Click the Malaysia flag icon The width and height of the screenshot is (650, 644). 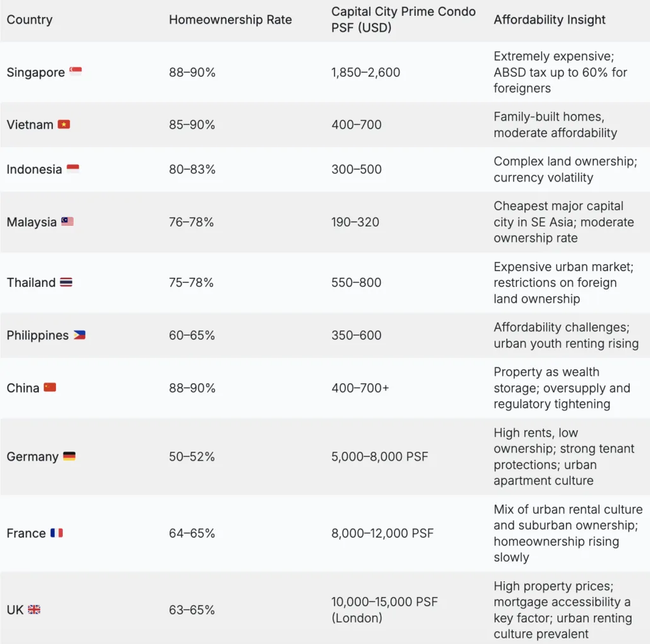[67, 222]
